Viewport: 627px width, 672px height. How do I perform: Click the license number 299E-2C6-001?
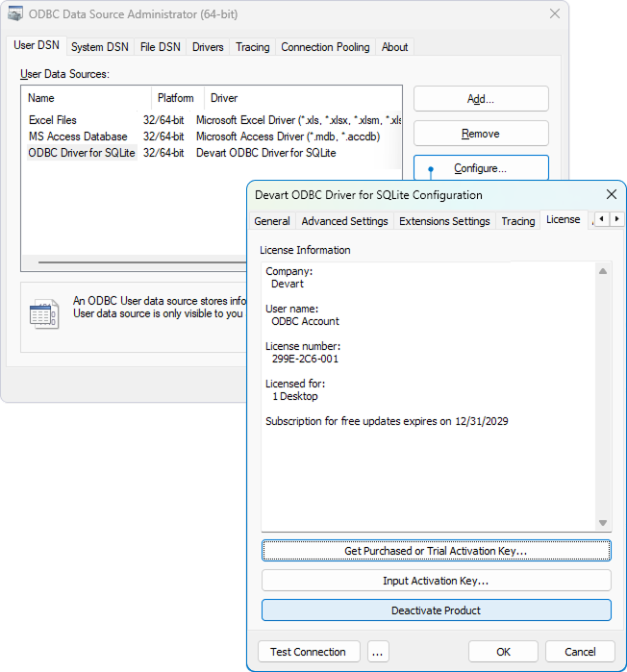click(x=305, y=359)
